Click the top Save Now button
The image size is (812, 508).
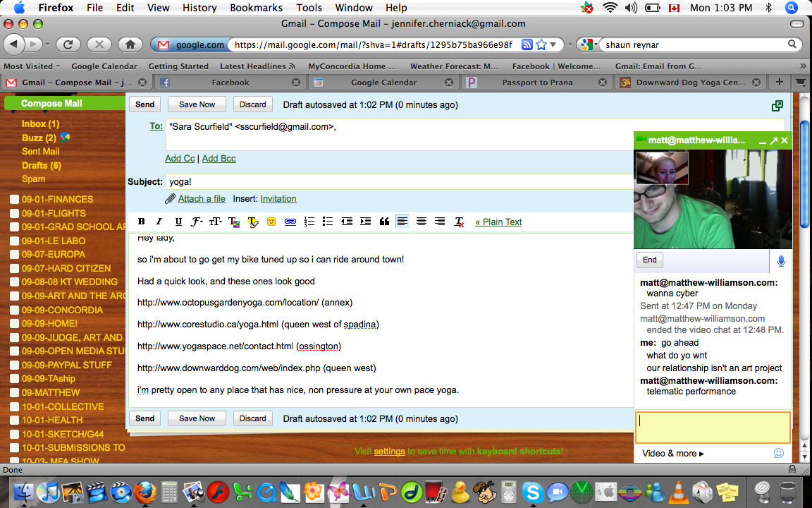tap(197, 104)
